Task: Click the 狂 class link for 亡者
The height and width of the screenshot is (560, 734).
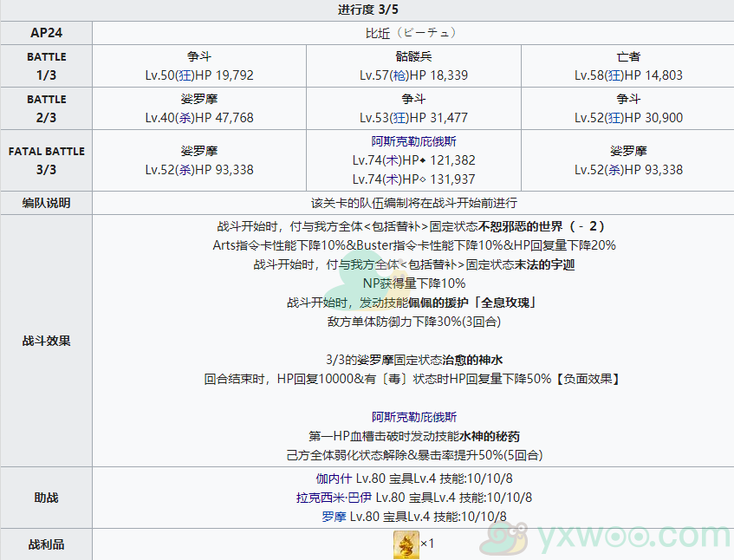Action: point(614,75)
